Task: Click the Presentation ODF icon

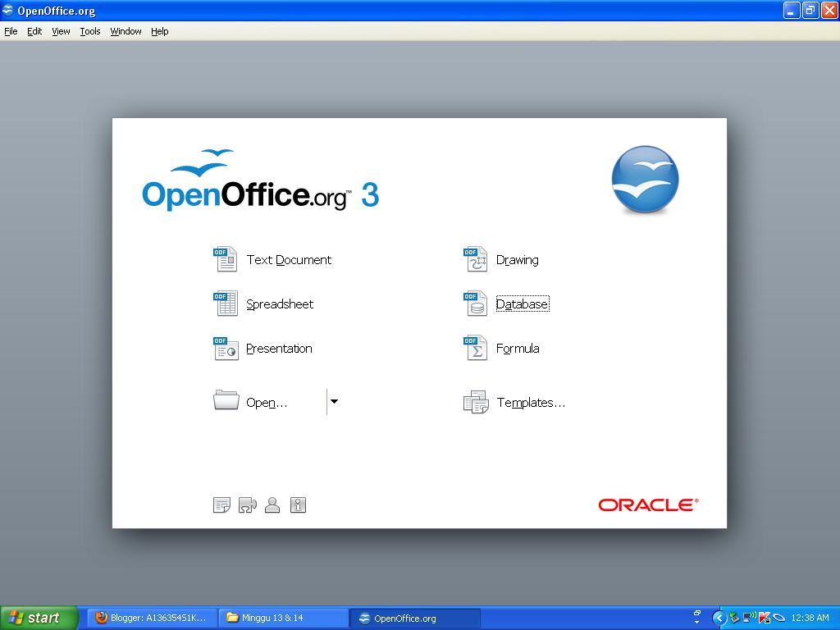Action: (x=226, y=348)
